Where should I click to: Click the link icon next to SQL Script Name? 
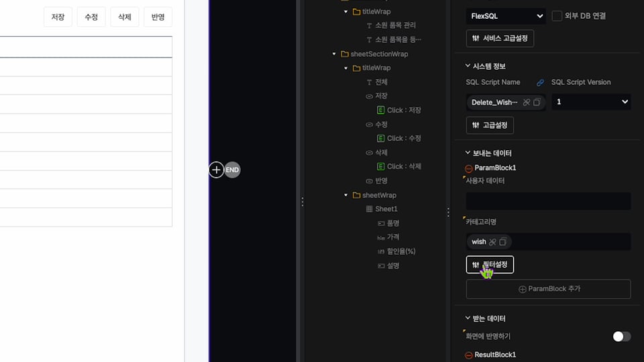[x=540, y=82]
